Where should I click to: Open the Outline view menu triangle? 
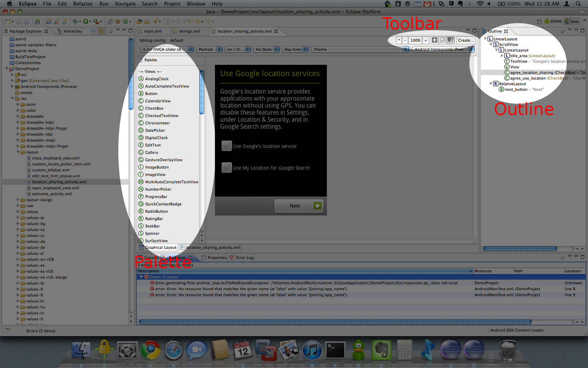[x=569, y=30]
